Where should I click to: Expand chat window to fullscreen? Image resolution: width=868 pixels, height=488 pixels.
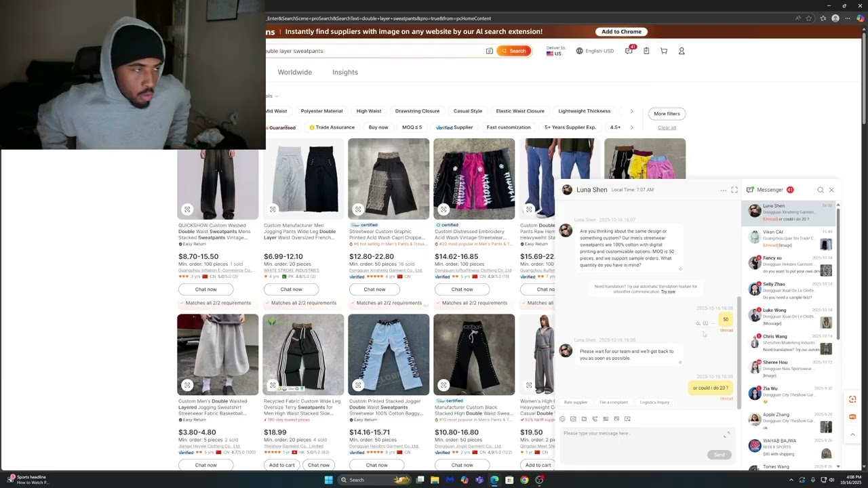pos(734,190)
